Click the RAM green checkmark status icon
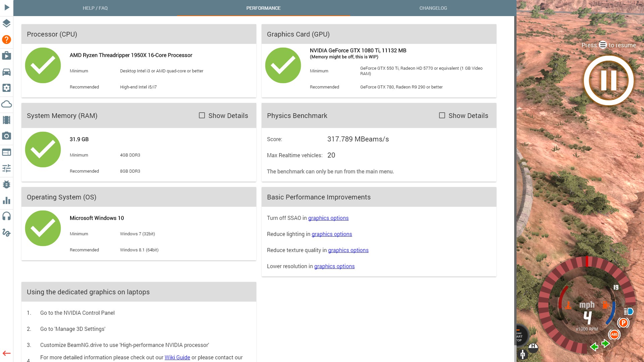The width and height of the screenshot is (644, 362). [x=43, y=149]
